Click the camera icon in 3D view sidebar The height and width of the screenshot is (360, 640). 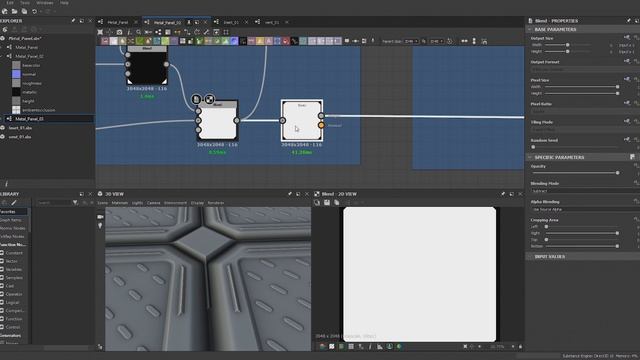pyautogui.click(x=100, y=217)
